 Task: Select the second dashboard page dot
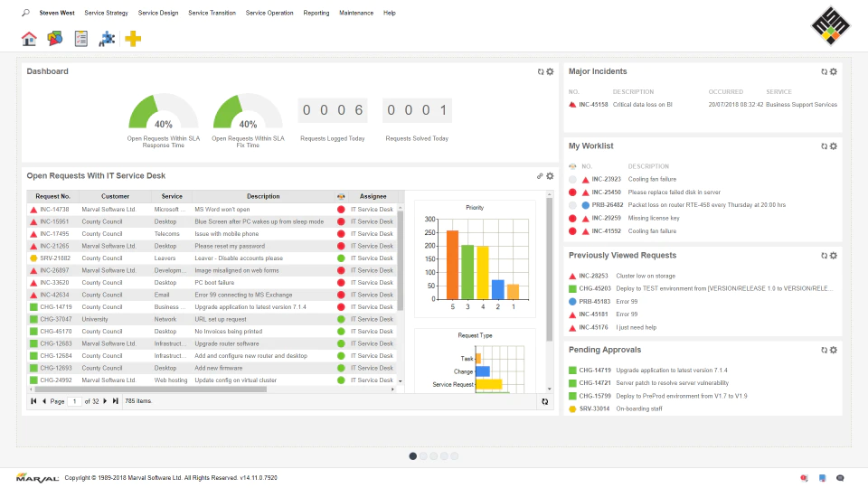(423, 455)
